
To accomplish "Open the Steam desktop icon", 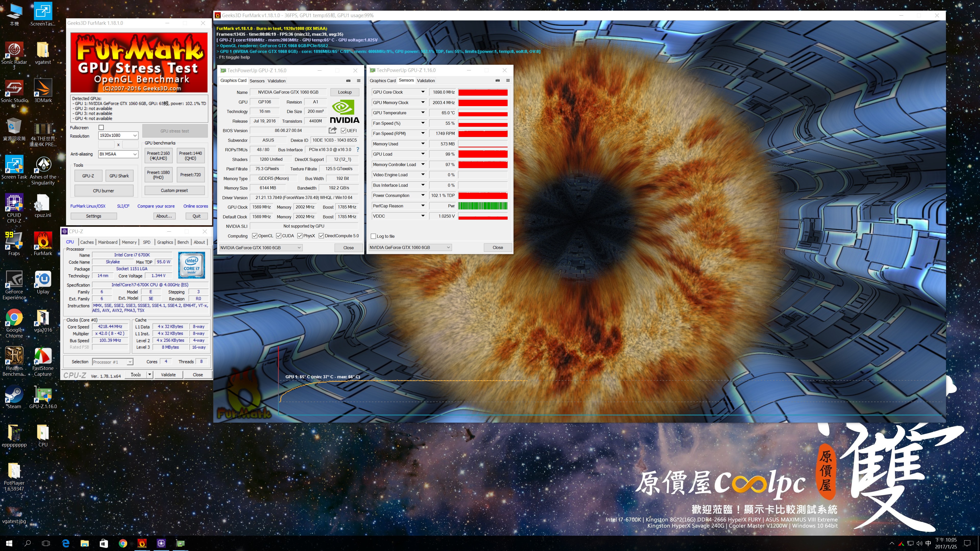I will [14, 397].
